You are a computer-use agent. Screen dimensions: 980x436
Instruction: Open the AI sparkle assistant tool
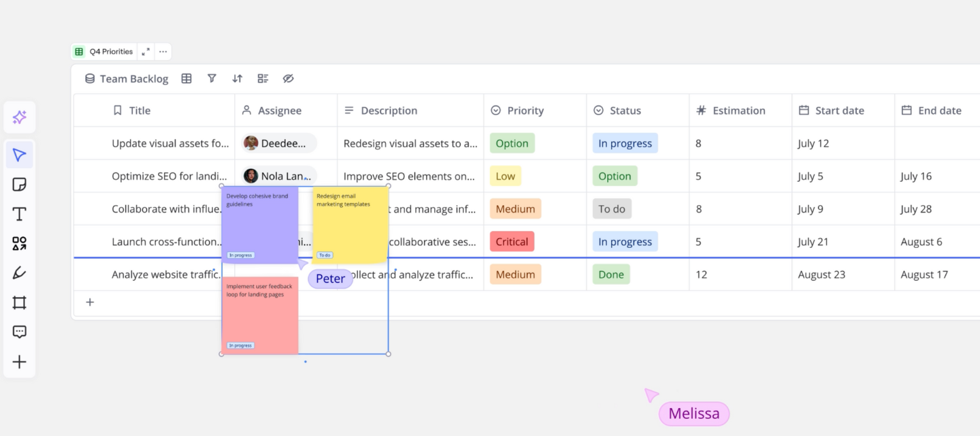(19, 117)
